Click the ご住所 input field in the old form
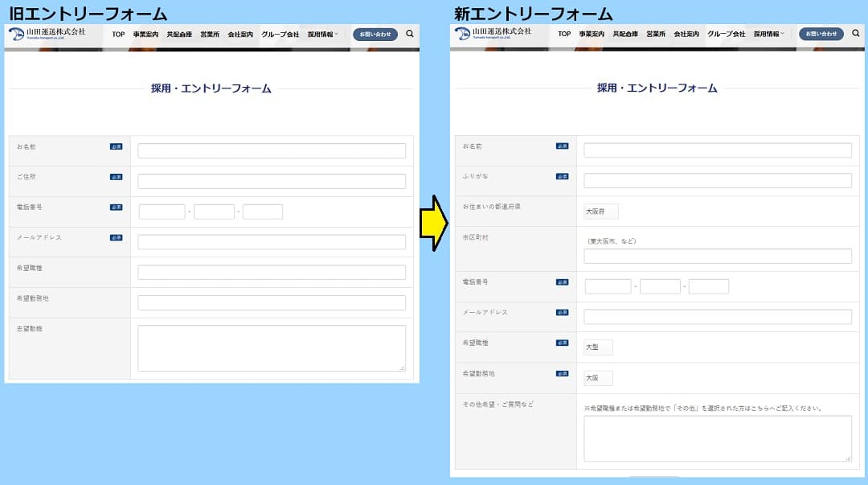Viewport: 868px width, 485px height. 272,181
